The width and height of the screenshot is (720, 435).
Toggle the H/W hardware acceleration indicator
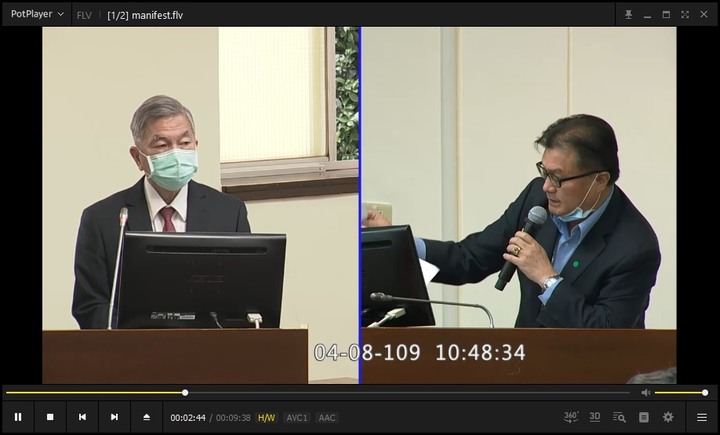pos(266,418)
